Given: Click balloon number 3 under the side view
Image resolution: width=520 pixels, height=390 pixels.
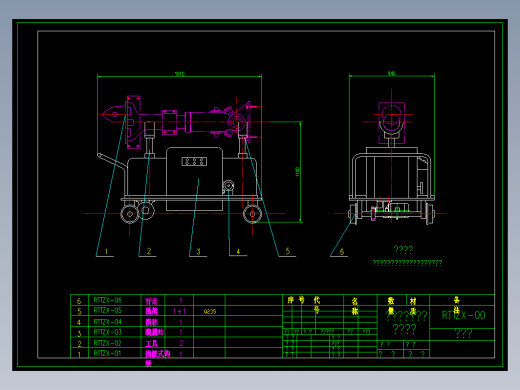Looking at the screenshot, I should click(x=199, y=251).
